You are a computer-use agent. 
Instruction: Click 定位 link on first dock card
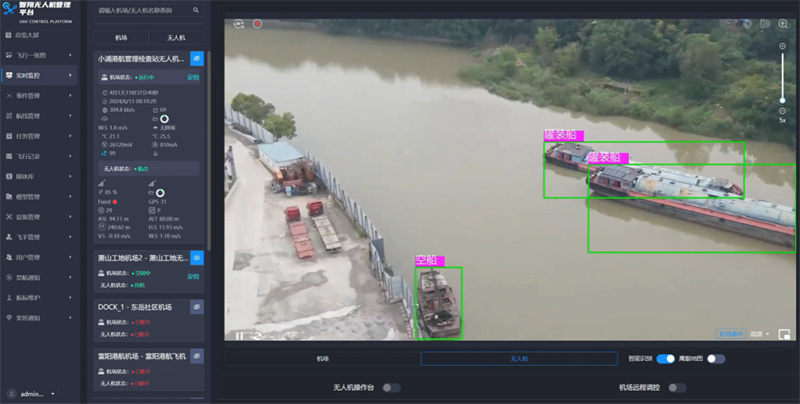point(193,76)
